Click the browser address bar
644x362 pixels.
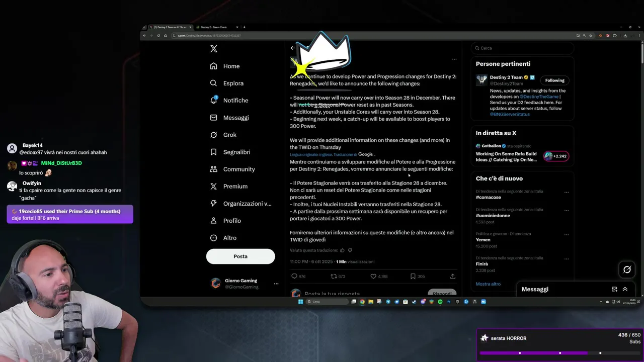[x=372, y=36]
